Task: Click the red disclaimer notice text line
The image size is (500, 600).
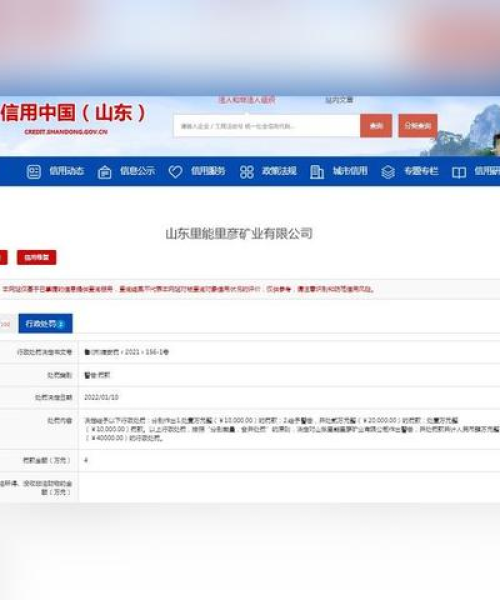Action: pyautogui.click(x=189, y=289)
